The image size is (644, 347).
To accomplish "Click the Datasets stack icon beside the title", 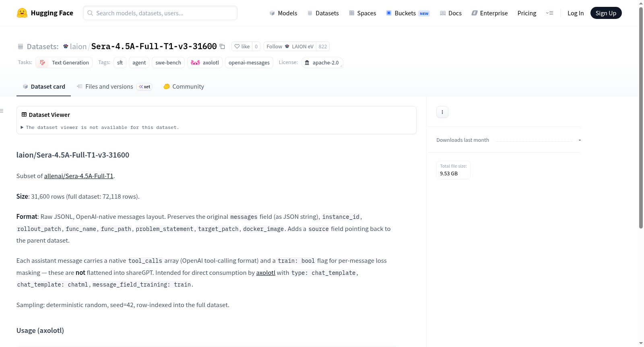I will click(21, 46).
